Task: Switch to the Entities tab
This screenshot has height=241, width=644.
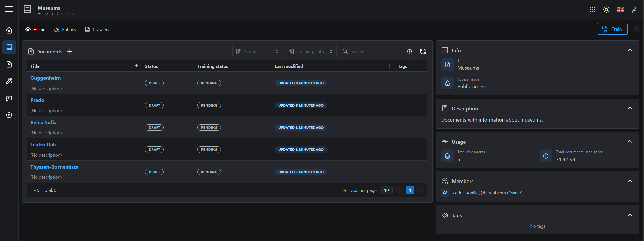Action: (x=65, y=30)
